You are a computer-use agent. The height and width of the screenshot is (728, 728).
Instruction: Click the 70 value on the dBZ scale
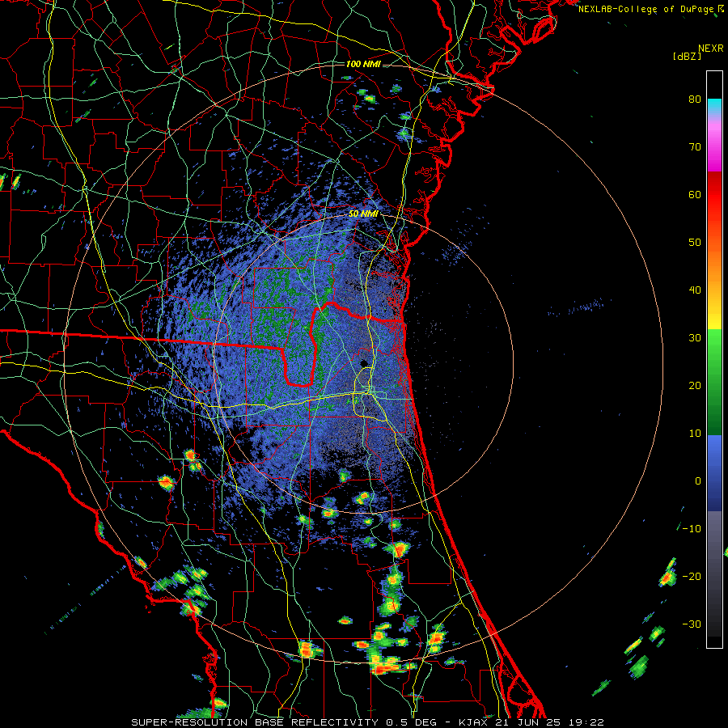pos(695,146)
